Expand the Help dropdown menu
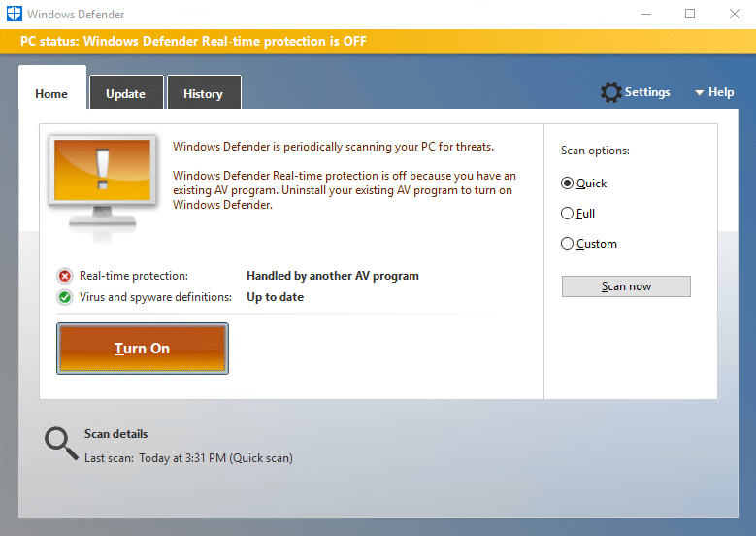756x536 pixels. (714, 92)
